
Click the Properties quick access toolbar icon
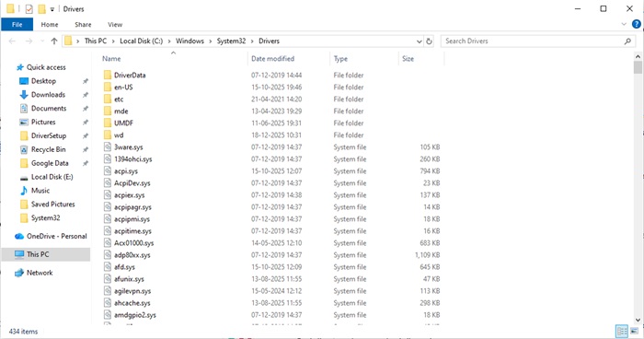click(x=29, y=8)
